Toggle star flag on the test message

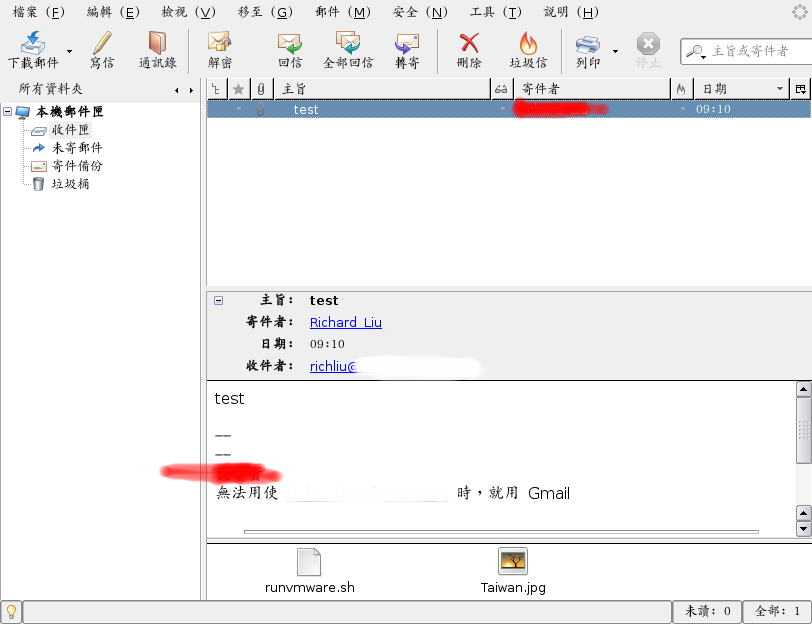click(239, 109)
